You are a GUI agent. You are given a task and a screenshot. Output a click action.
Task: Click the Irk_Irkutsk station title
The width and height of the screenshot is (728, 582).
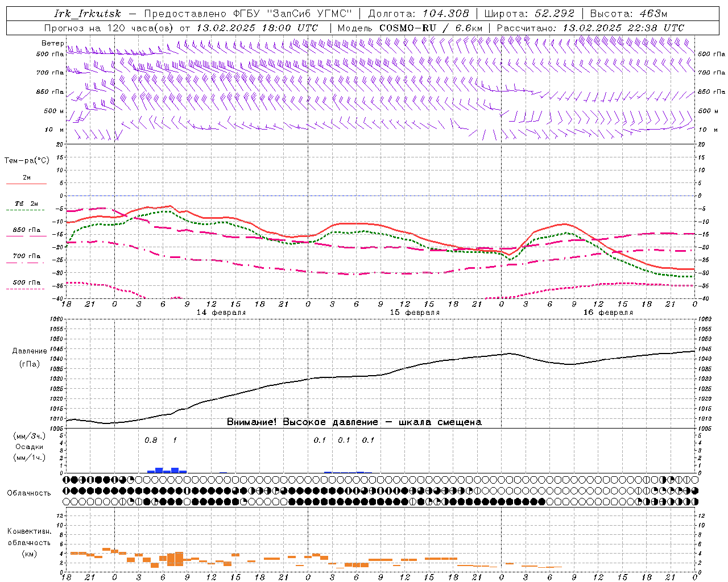coord(87,14)
